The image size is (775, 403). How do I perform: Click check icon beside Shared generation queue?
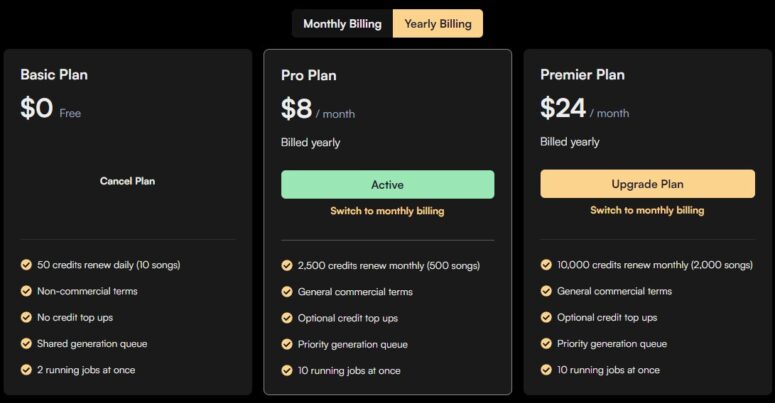click(x=26, y=343)
